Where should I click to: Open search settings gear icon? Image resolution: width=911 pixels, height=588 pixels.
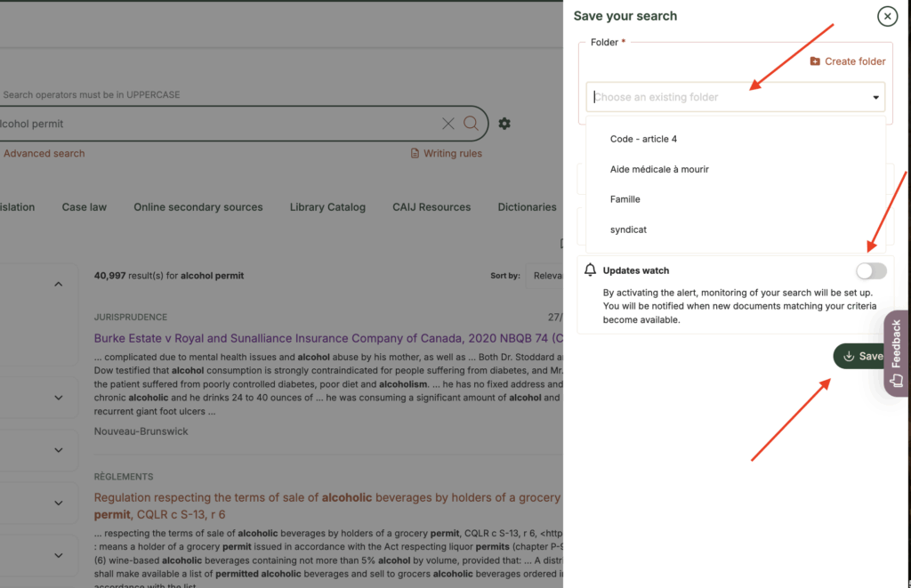click(504, 123)
